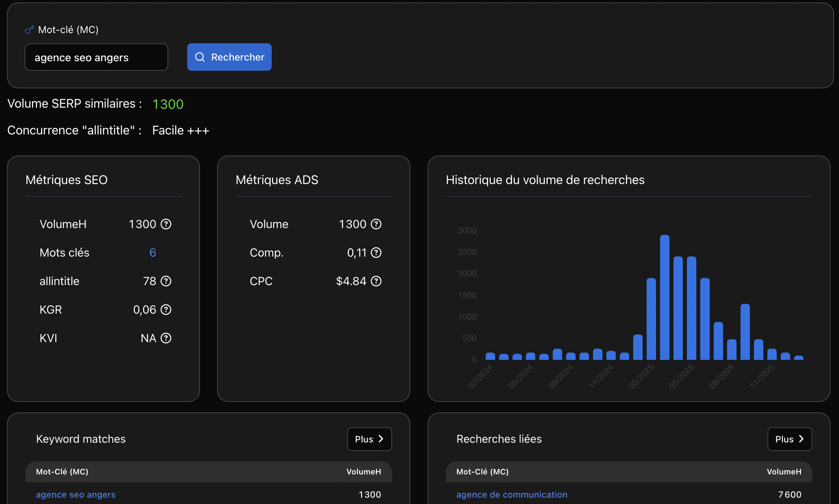Click the VolumeH header in Recherches liées table
839x504 pixels.
(784, 472)
